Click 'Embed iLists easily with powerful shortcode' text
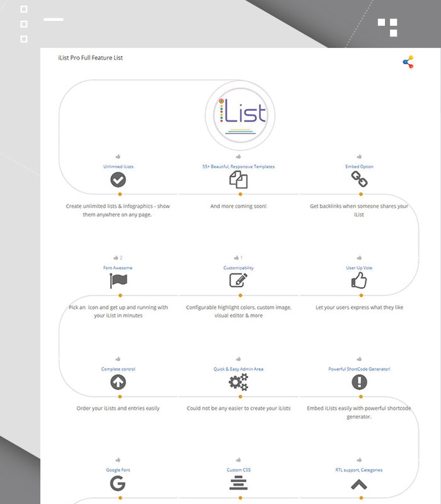Screen dimensions: 441x504 [359, 413]
